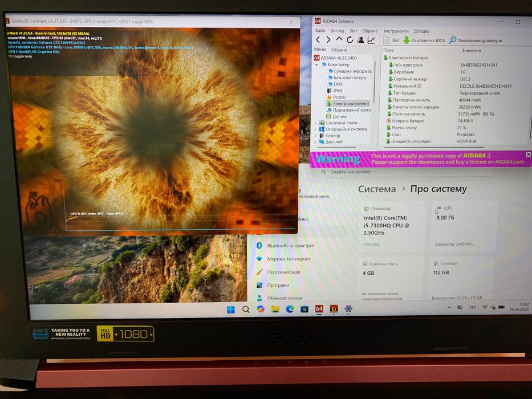This screenshot has height=399, width=532.
Task: Select the Розгін tree item
Action: tap(336, 97)
